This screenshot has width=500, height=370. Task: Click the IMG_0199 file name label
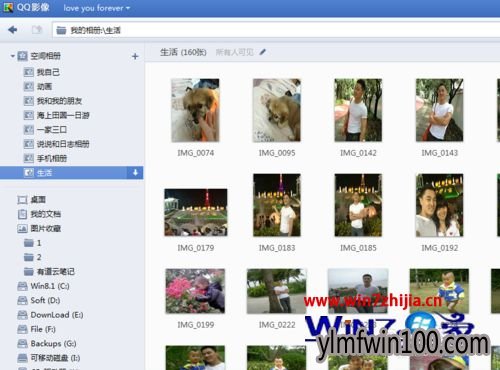pyautogui.click(x=196, y=325)
